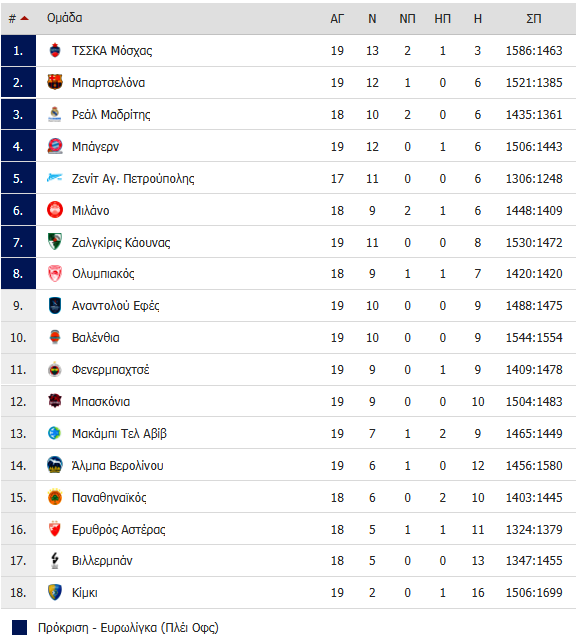Viewport: 576px width, 636px height.
Task: Click the Ομάδα column header
Action: pyautogui.click(x=64, y=18)
